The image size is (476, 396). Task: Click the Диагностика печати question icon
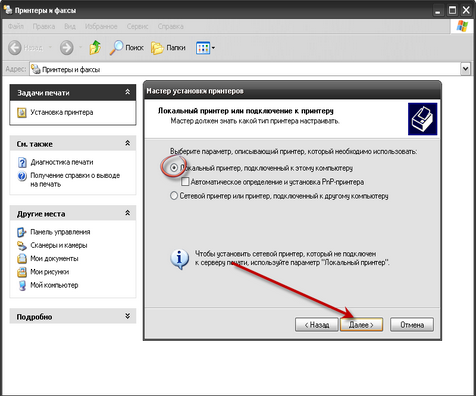tap(22, 162)
